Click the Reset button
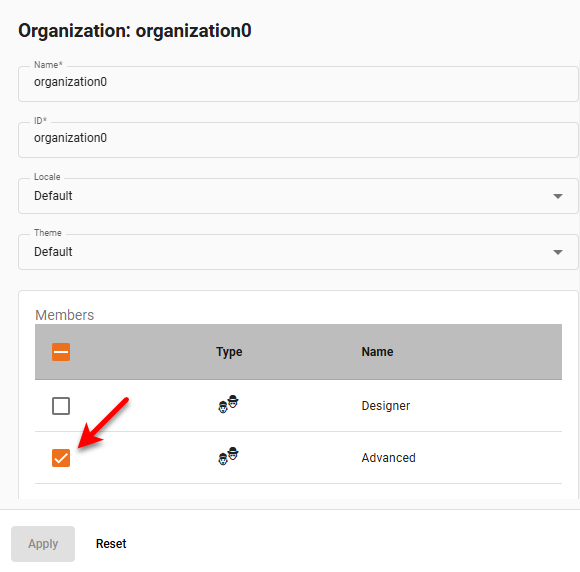The image size is (580, 572). [111, 544]
